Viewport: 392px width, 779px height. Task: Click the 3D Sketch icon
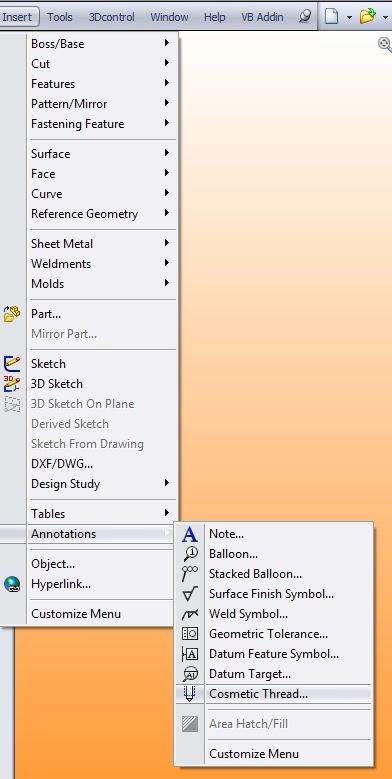click(x=12, y=384)
